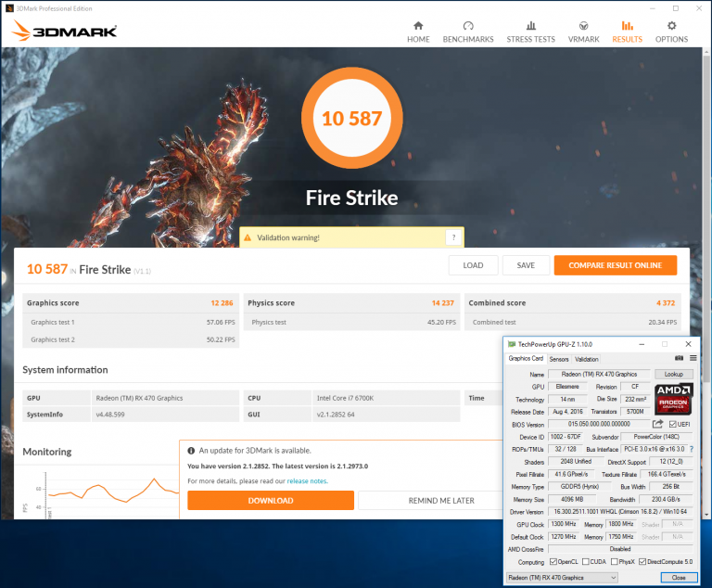Open the GPU-Z hamburger menu icon
Image resolution: width=712 pixels, height=588 pixels.
click(693, 358)
